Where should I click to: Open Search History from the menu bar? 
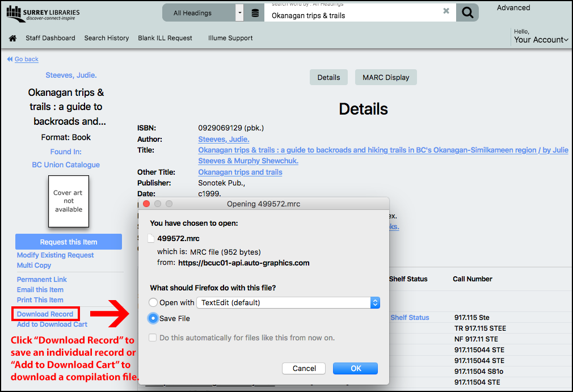[x=107, y=38]
